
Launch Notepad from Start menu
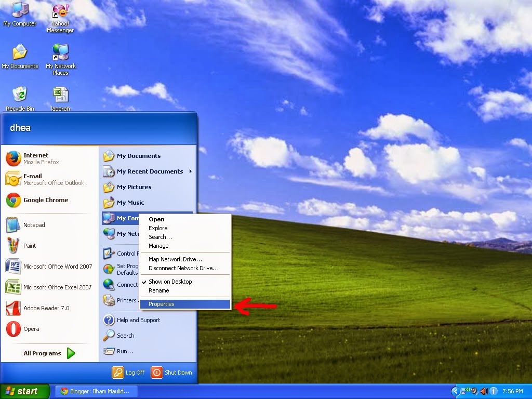[x=49, y=225]
